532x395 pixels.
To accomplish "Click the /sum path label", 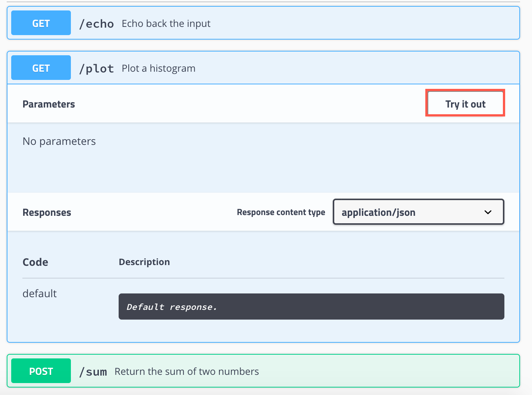I will click(x=93, y=371).
